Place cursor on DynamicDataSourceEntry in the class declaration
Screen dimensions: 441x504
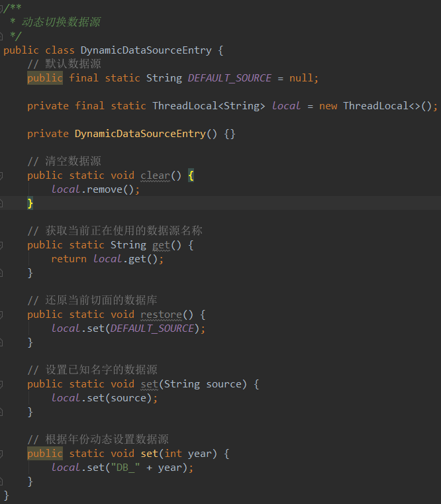[x=146, y=50]
